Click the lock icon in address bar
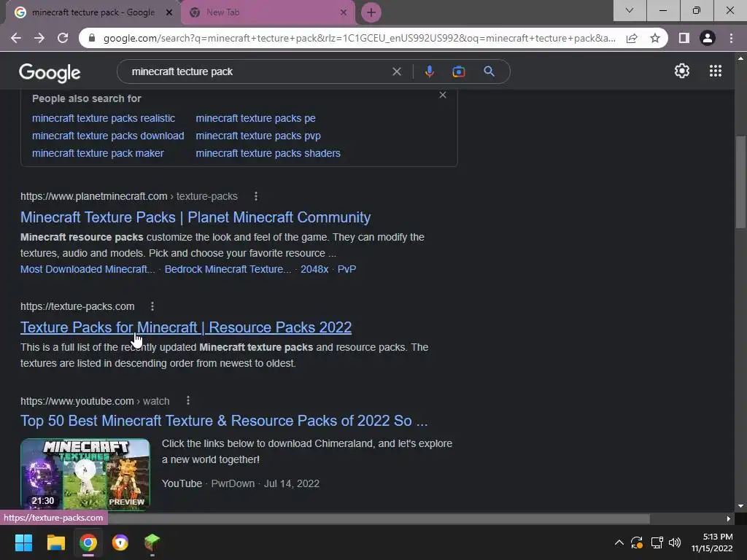This screenshot has width=747, height=560. [x=92, y=38]
